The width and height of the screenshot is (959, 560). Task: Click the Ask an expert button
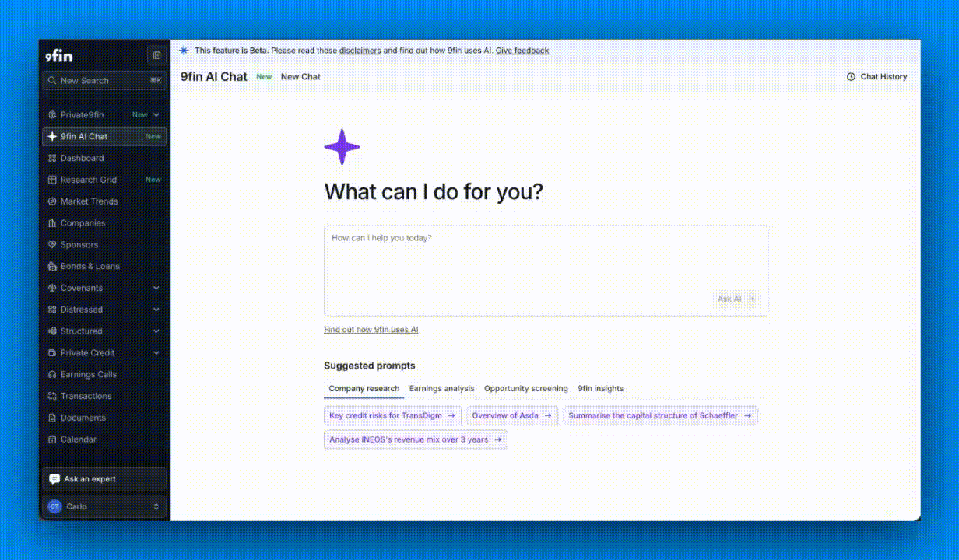click(104, 479)
